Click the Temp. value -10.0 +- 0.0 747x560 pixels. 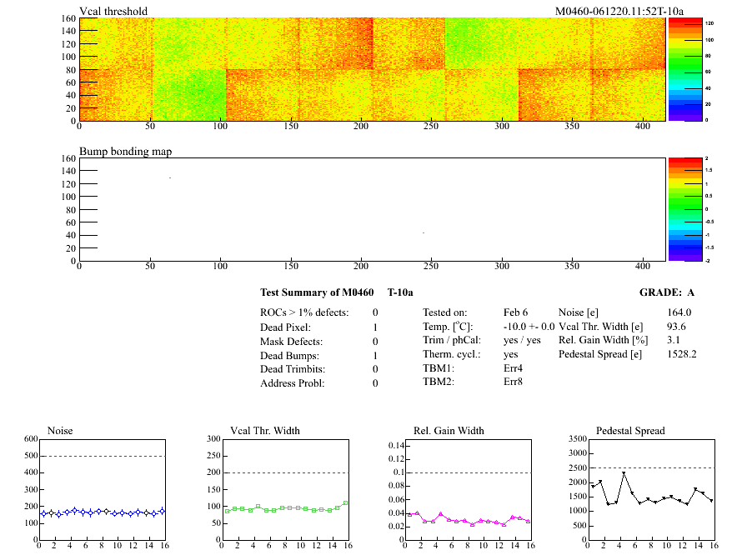(x=529, y=327)
